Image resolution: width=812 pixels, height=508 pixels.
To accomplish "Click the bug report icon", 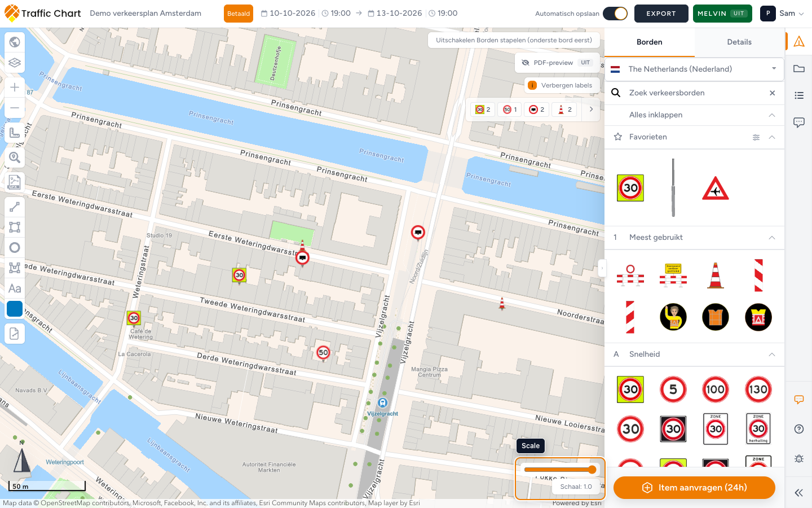I will 799,458.
